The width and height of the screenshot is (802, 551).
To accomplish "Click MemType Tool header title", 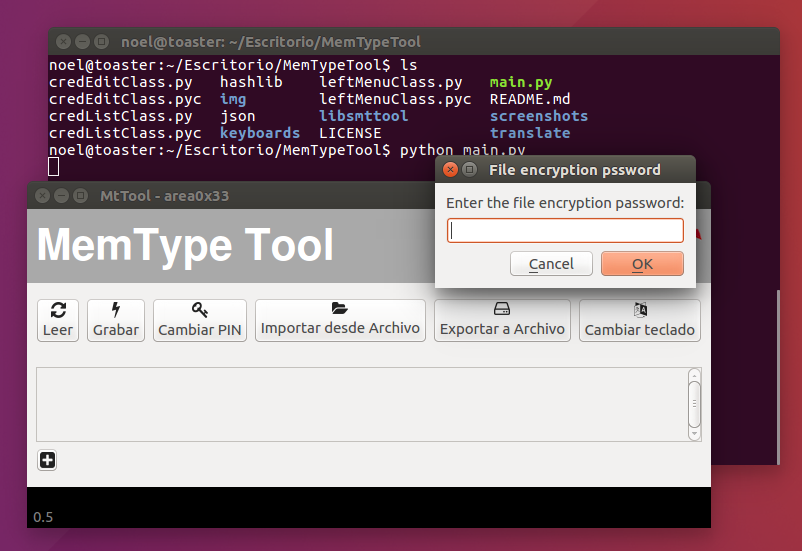I will (185, 246).
